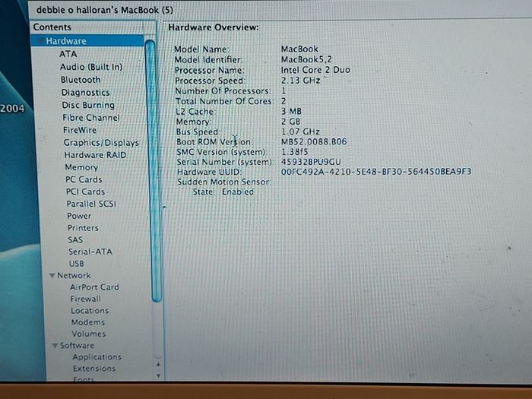Select Memory in the Contents sidebar
The height and width of the screenshot is (399, 532).
pyautogui.click(x=81, y=167)
